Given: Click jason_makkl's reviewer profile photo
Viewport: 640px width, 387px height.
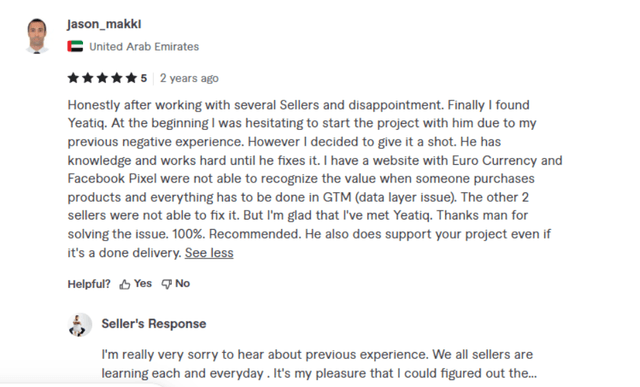Looking at the screenshot, I should tap(37, 36).
